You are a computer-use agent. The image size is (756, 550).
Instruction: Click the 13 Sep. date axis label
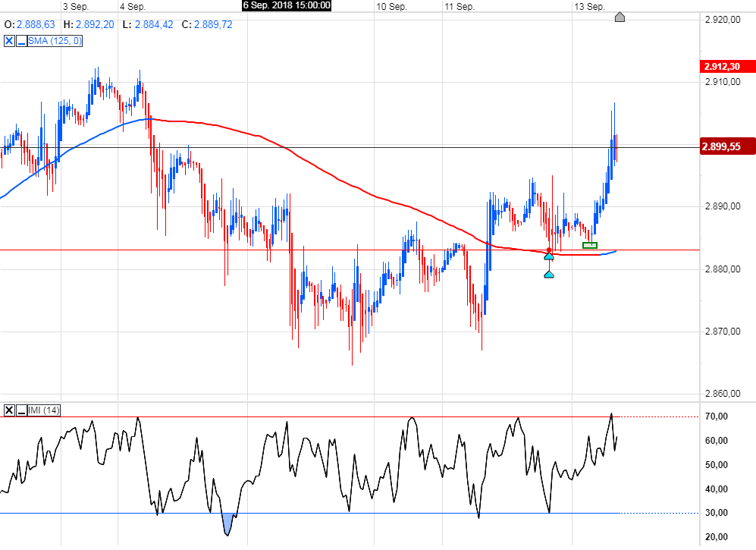[x=589, y=7]
